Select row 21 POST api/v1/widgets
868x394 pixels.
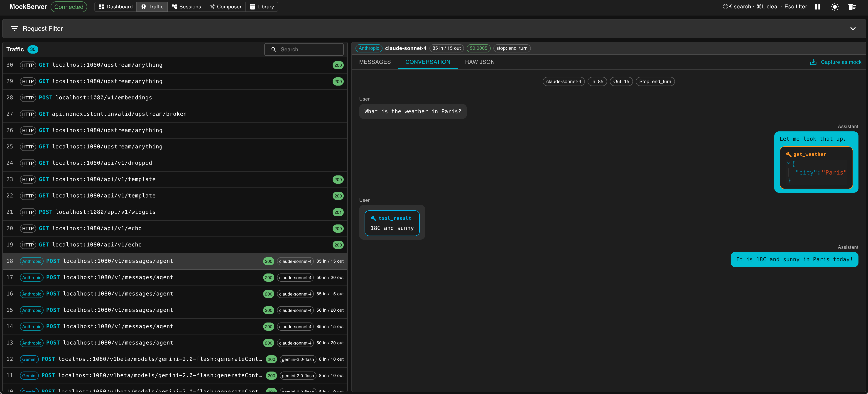click(175, 212)
